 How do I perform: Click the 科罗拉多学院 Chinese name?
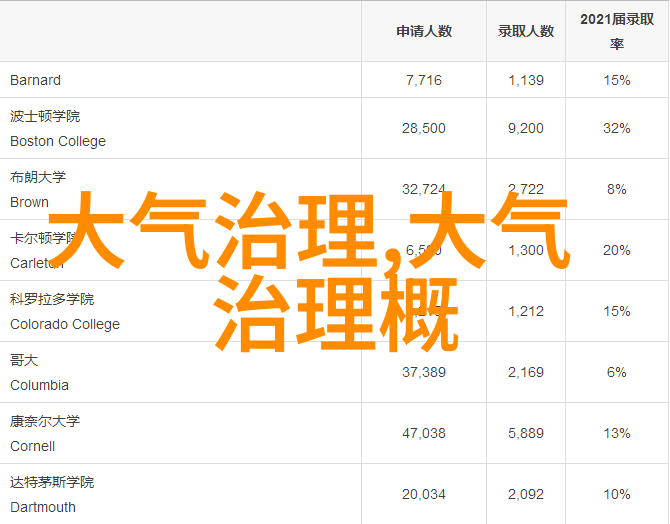pos(52,299)
